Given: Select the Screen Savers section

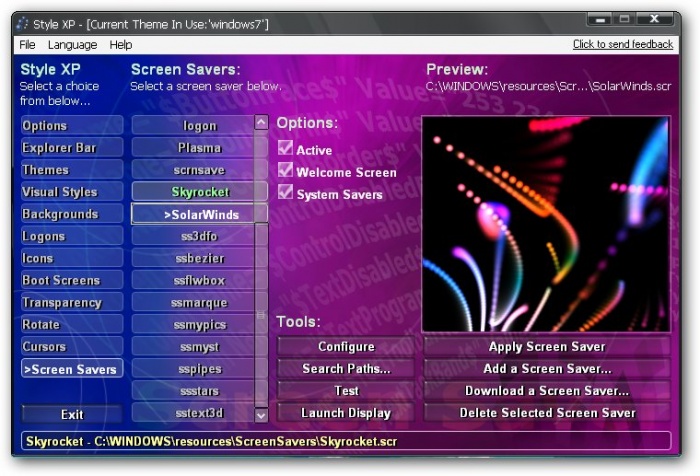Looking at the screenshot, I should [72, 369].
